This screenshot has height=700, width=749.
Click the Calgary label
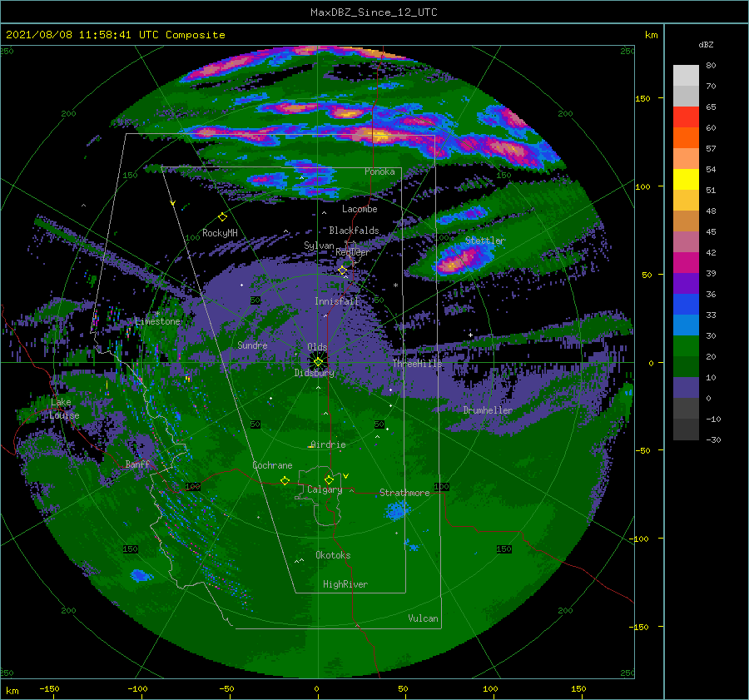click(325, 489)
